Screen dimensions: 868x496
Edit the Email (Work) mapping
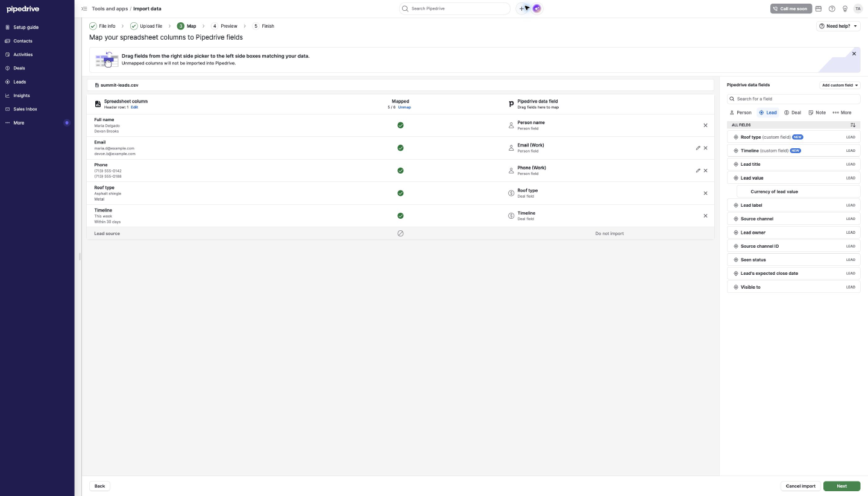[x=698, y=148]
